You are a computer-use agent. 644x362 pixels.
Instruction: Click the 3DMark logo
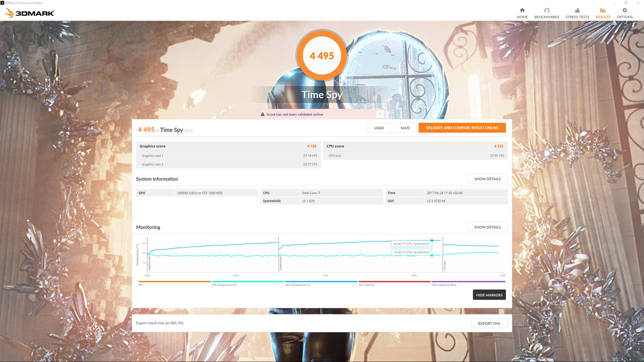(30, 13)
